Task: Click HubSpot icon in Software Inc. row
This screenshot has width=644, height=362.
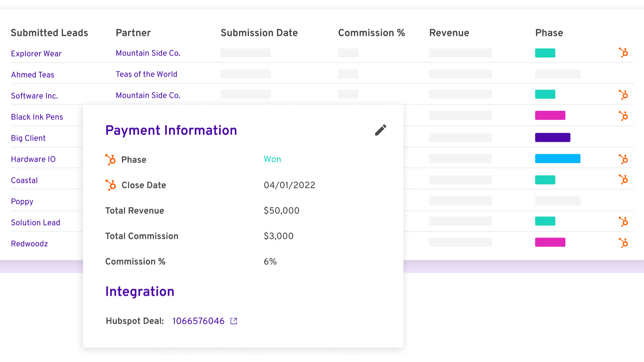Action: click(x=623, y=95)
